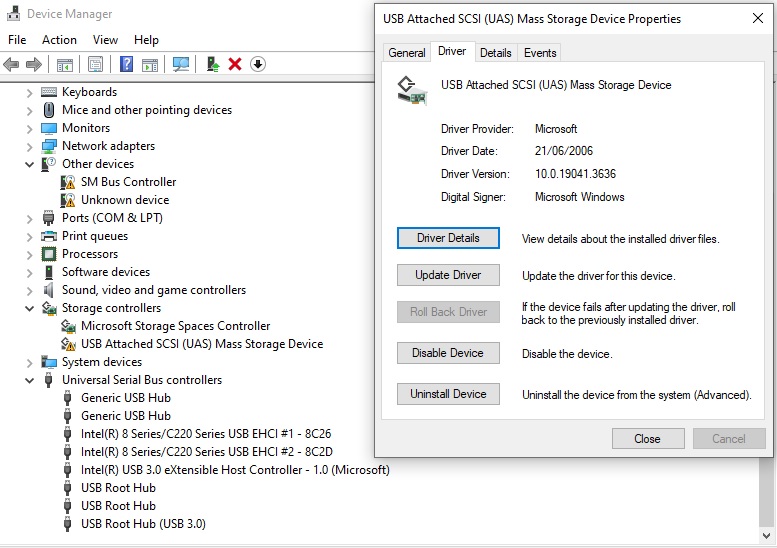
Task: Open the Properties toolbar icon
Action: 95,64
